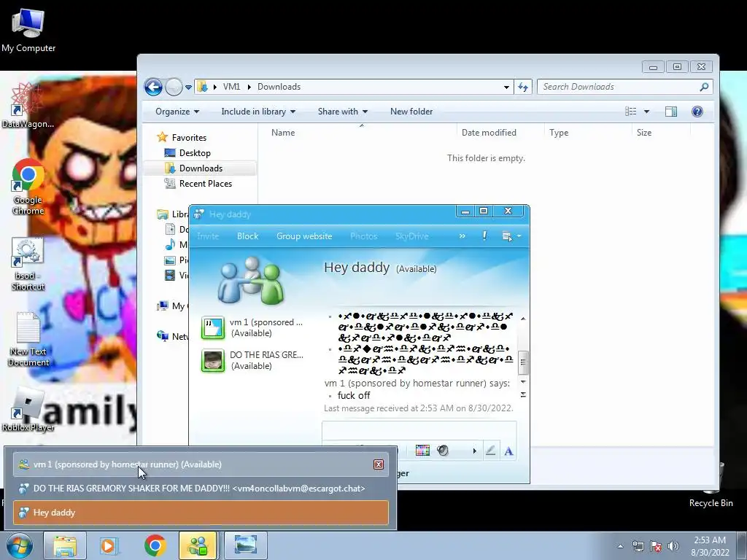Open Group website in Messenger toolbar

304,236
